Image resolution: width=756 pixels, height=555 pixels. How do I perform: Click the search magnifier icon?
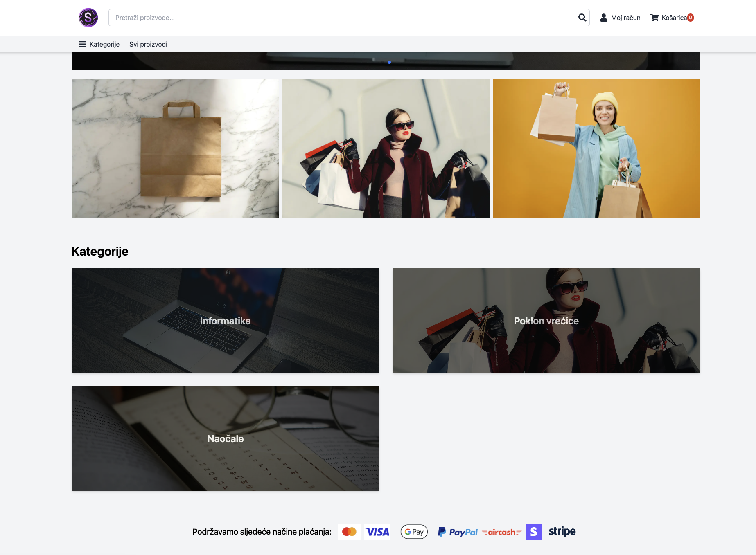tap(582, 18)
